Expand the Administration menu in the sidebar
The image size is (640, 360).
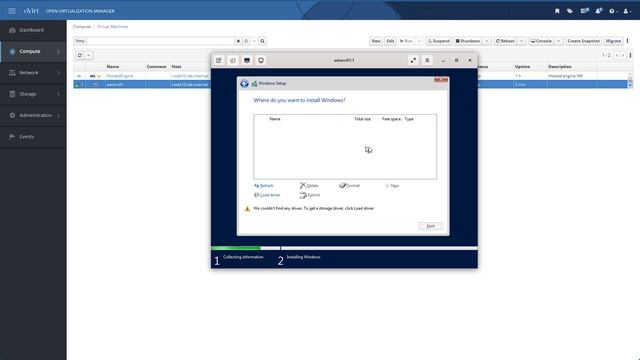coord(33,115)
